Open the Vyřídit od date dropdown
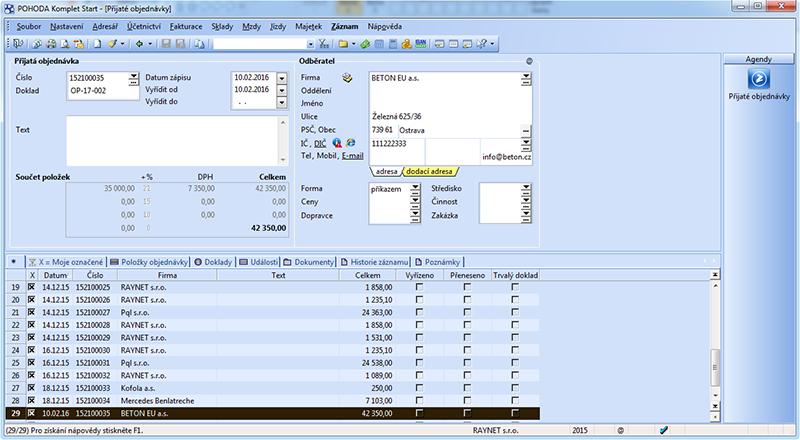This screenshot has width=800, height=440. [x=282, y=90]
